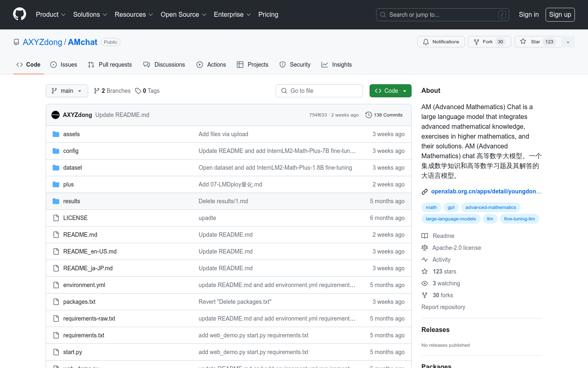Open the Product menu in header
Screen dimensions: 588x368
[x=51, y=14]
